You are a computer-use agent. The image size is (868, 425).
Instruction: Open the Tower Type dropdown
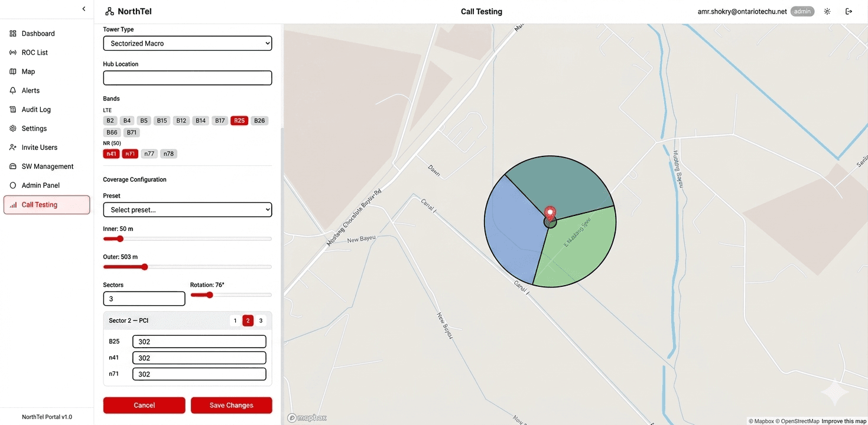(x=187, y=43)
